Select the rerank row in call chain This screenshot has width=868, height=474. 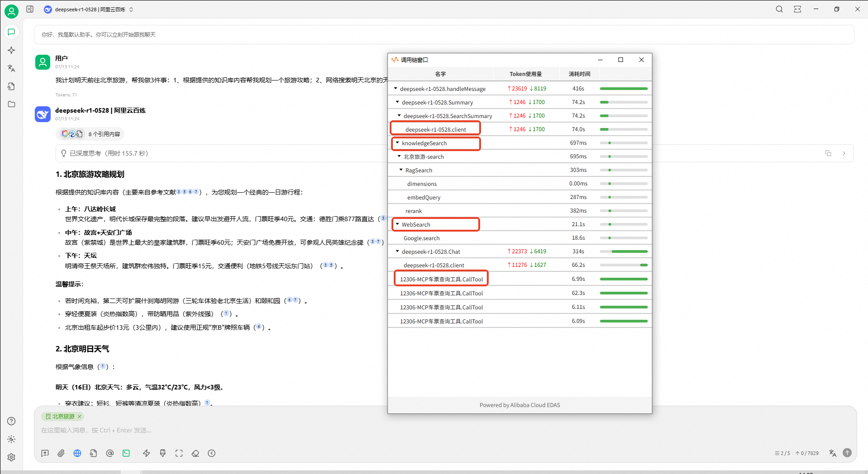pyautogui.click(x=413, y=211)
